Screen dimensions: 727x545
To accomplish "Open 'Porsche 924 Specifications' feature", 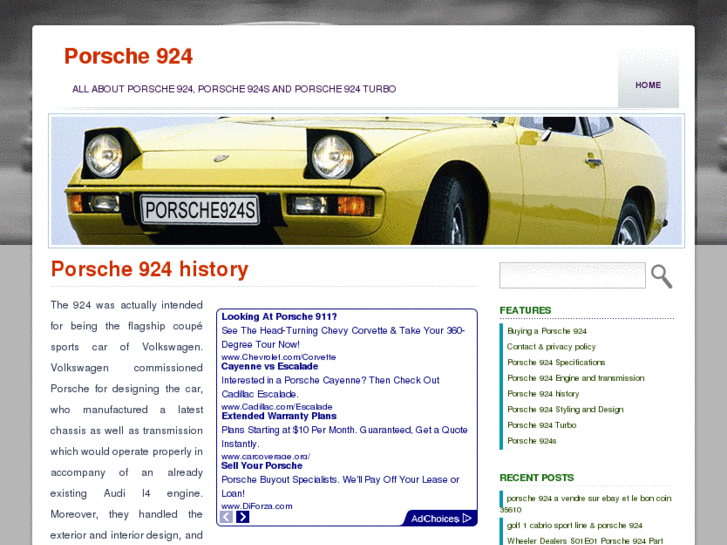I will [556, 363].
